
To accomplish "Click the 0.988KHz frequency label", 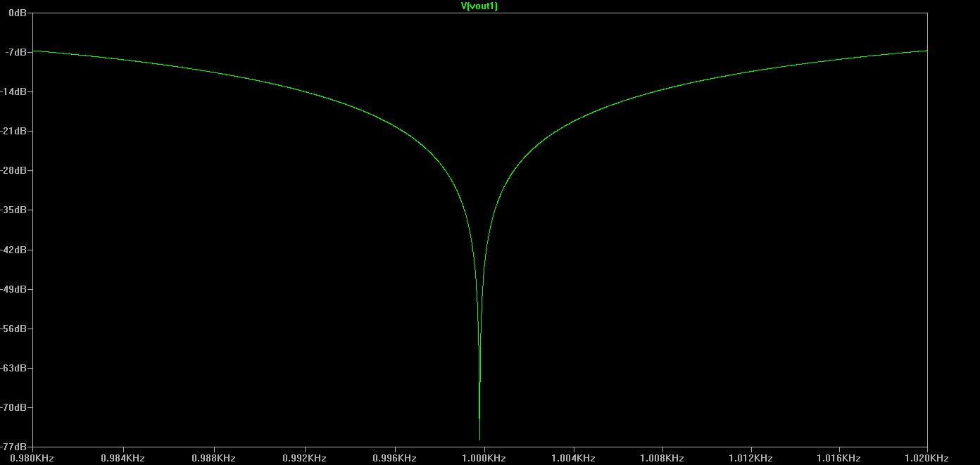I will coord(213,458).
